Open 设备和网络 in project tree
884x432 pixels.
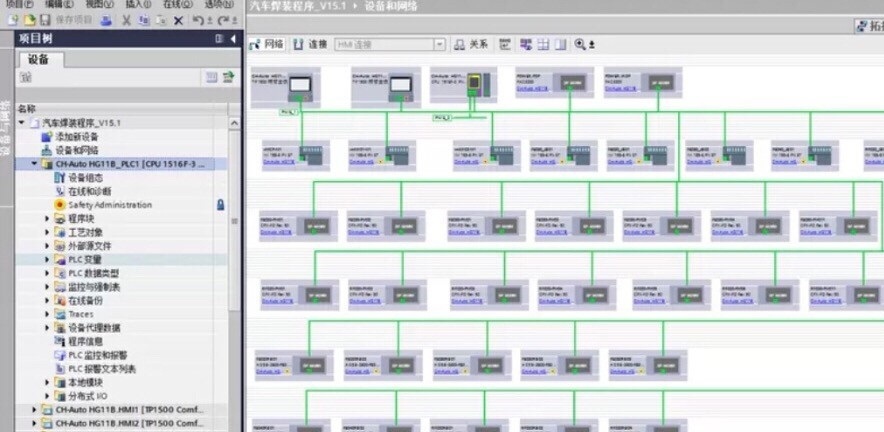[77, 151]
